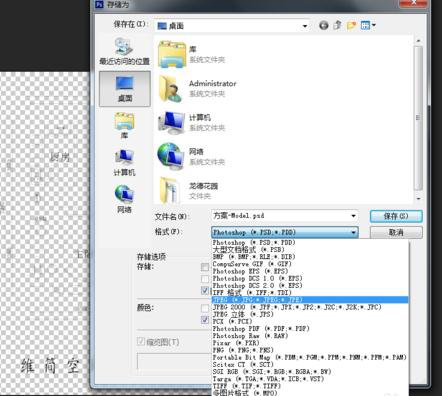Open the view menu icon

[368, 25]
